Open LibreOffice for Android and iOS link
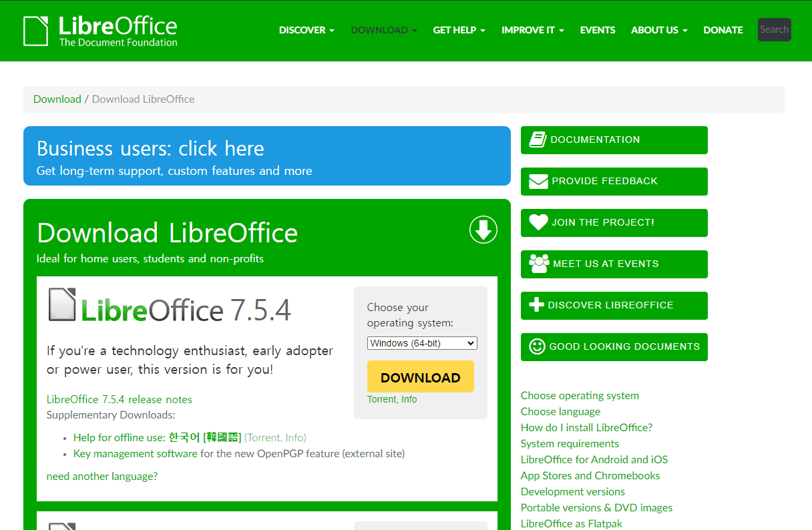The image size is (812, 530). click(x=594, y=459)
